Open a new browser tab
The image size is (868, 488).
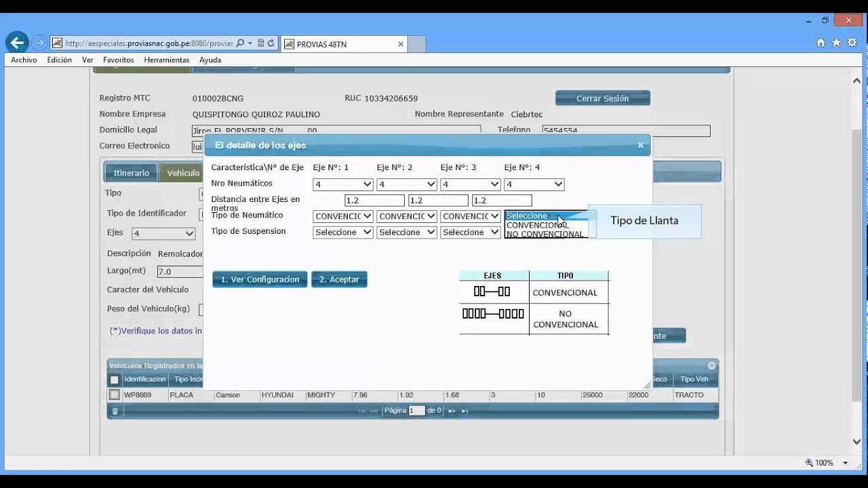click(417, 44)
